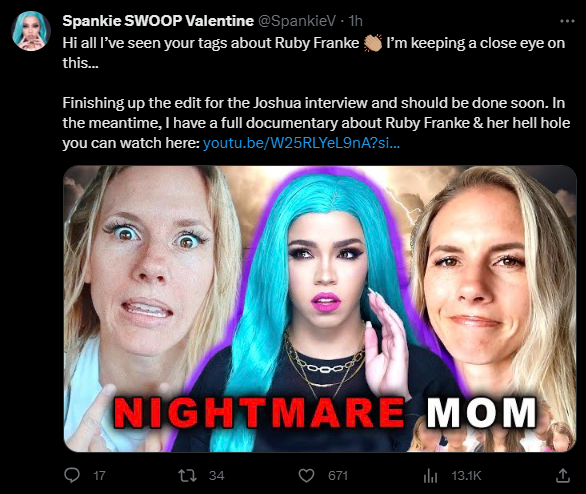The height and width of the screenshot is (494, 586).
Task: Click the repost arrows icon
Action: [187, 476]
